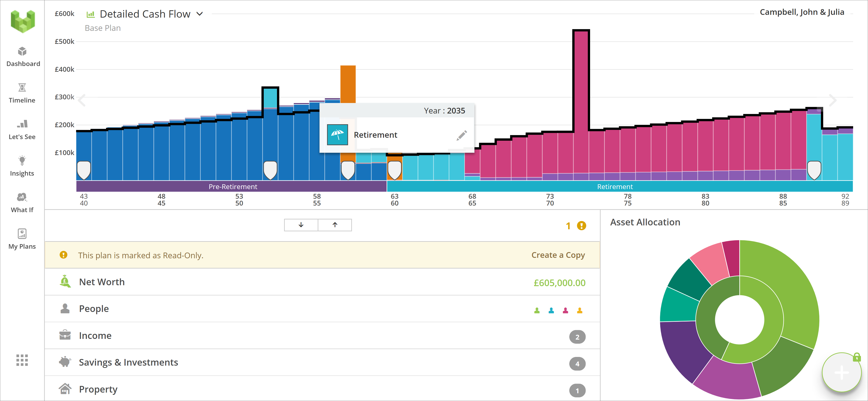Click the apps grid icon

[22, 360]
